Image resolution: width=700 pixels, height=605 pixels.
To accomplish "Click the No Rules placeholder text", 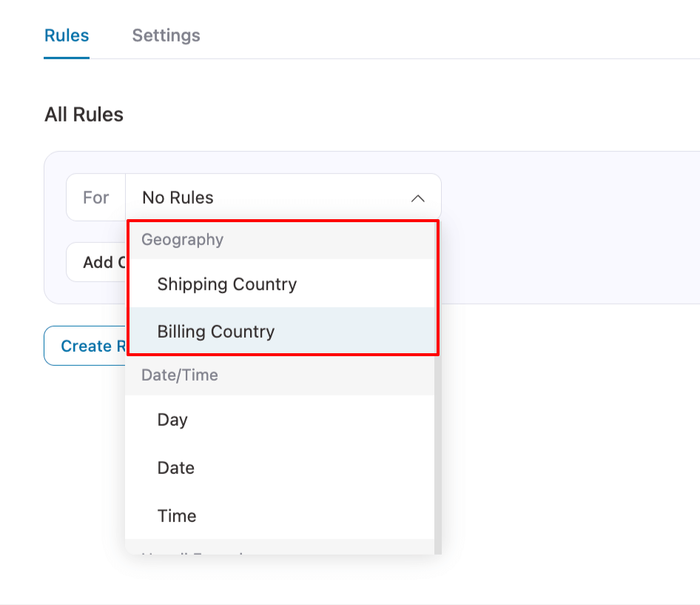I will click(x=178, y=198).
